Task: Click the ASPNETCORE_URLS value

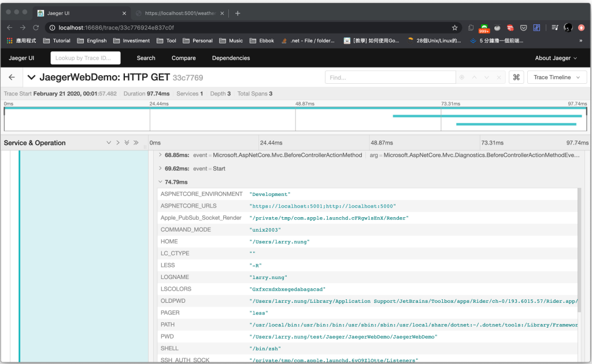Action: pos(323,206)
